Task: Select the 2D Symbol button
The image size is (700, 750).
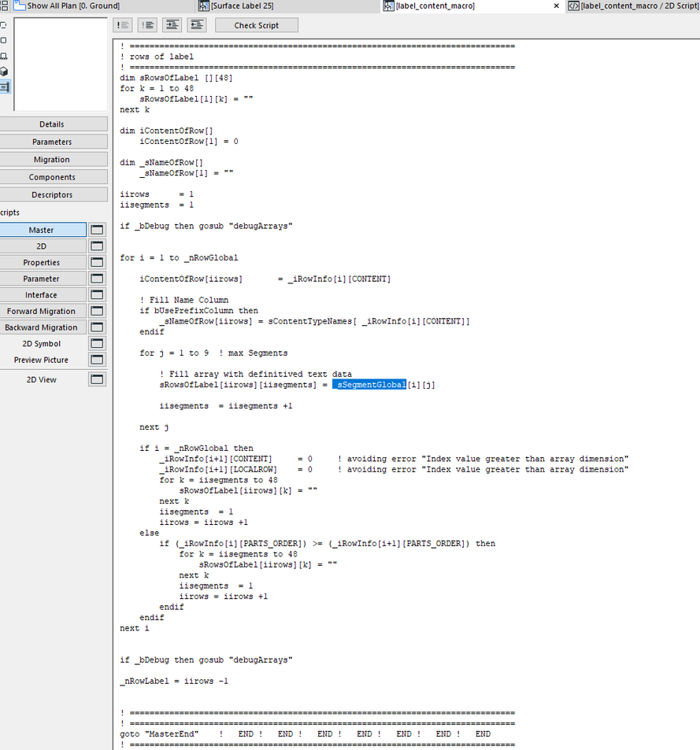Action: pyautogui.click(x=42, y=344)
